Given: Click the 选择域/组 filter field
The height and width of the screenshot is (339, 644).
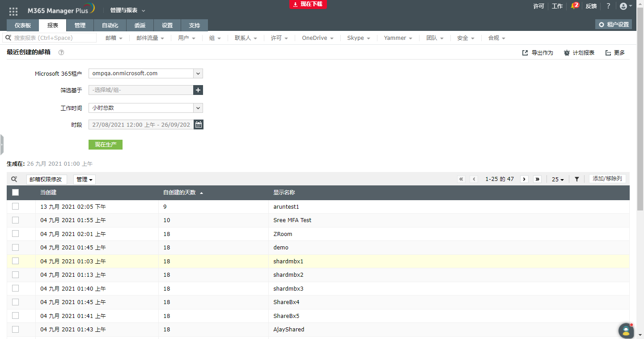Looking at the screenshot, I should [141, 90].
